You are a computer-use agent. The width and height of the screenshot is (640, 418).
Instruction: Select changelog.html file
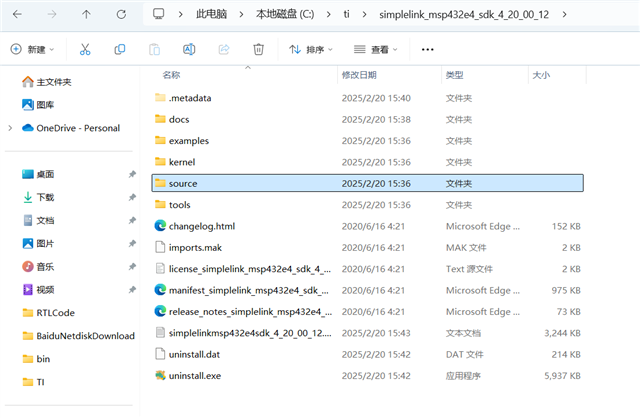(x=367, y=226)
